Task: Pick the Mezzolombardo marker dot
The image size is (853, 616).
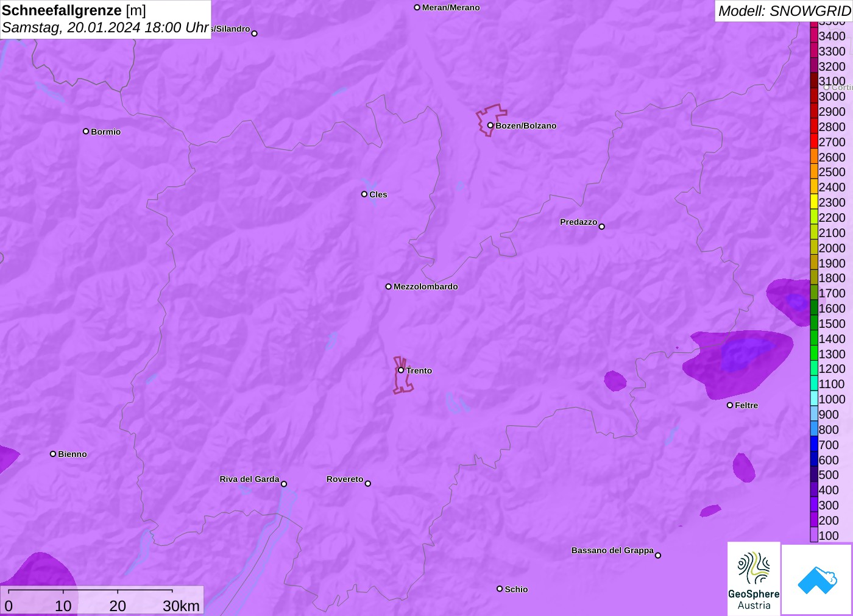Action: [x=389, y=286]
